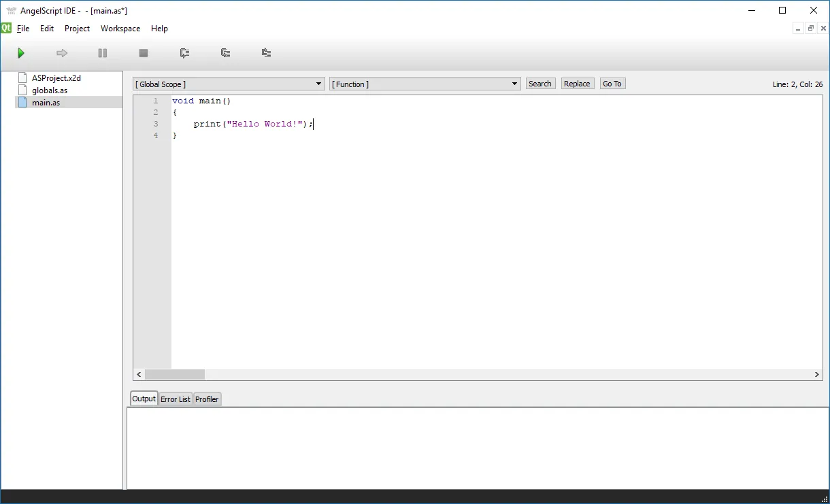Select globals.as in the file list
The height and width of the screenshot is (504, 830).
click(x=50, y=90)
